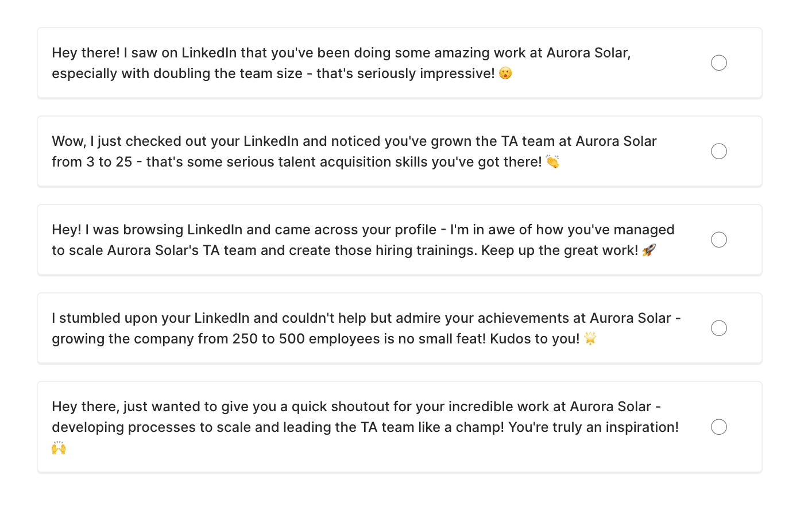The image size is (812, 510).
Task: Select the radio button for the hiring trainings message
Action: pos(719,239)
